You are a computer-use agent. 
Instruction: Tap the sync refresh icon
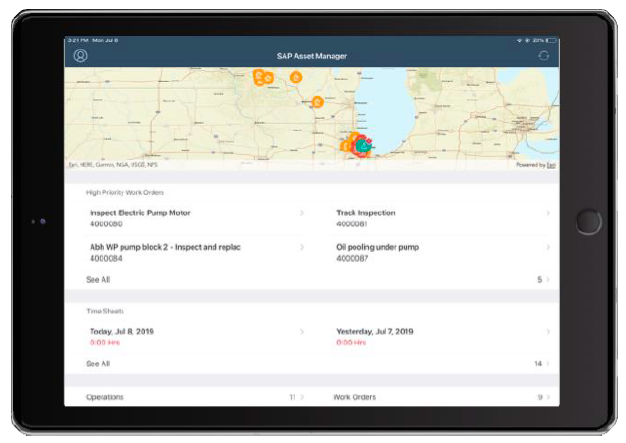coord(543,56)
